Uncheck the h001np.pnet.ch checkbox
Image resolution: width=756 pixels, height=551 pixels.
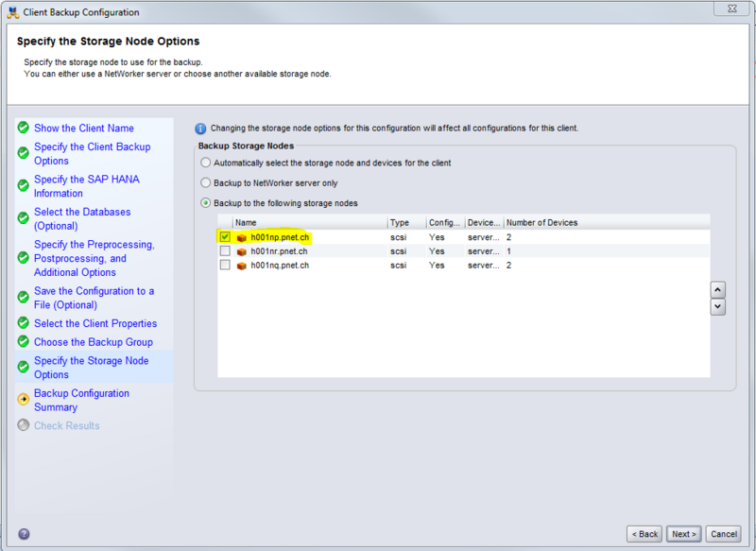(x=225, y=237)
